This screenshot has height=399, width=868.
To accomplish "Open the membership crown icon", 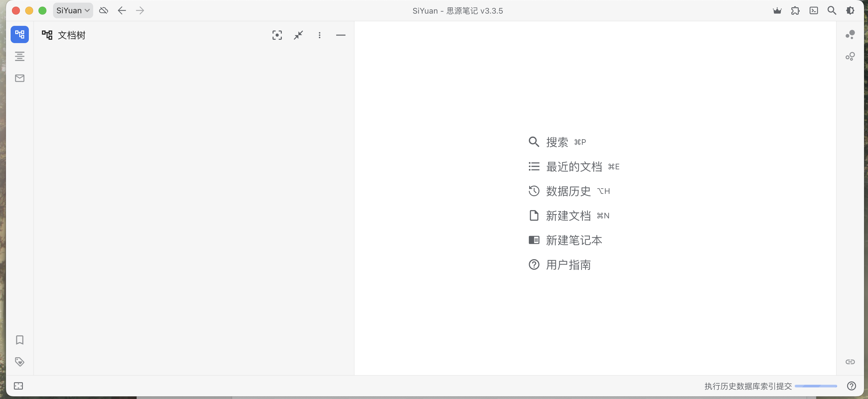I will pos(777,10).
